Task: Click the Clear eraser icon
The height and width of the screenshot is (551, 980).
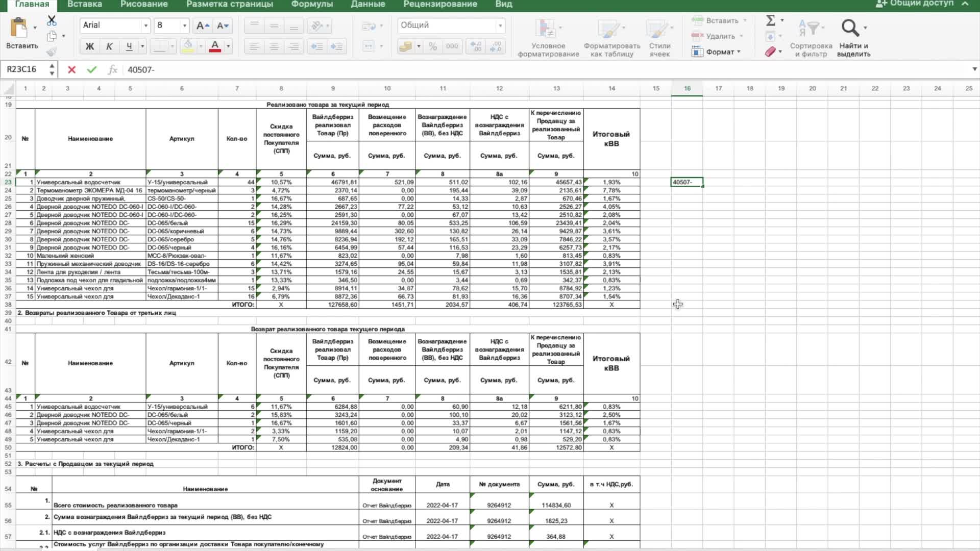Action: pyautogui.click(x=771, y=52)
